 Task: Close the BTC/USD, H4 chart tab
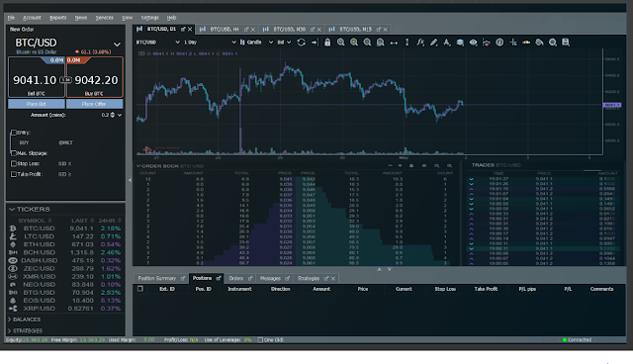click(x=253, y=30)
